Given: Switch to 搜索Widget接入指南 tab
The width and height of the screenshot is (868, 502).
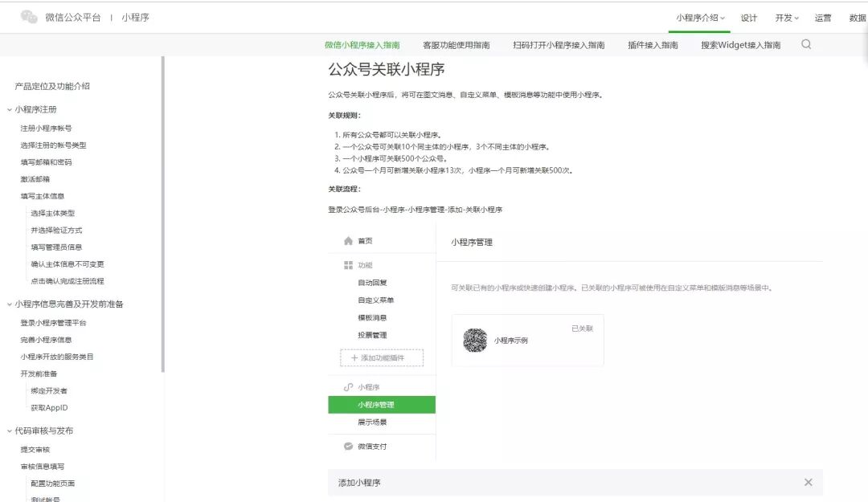Looking at the screenshot, I should point(741,45).
